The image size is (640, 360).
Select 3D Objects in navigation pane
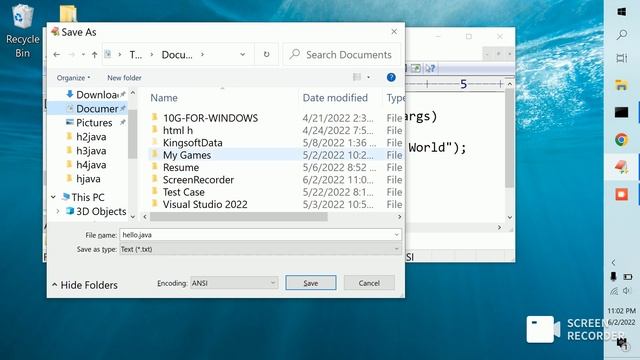coord(101,211)
